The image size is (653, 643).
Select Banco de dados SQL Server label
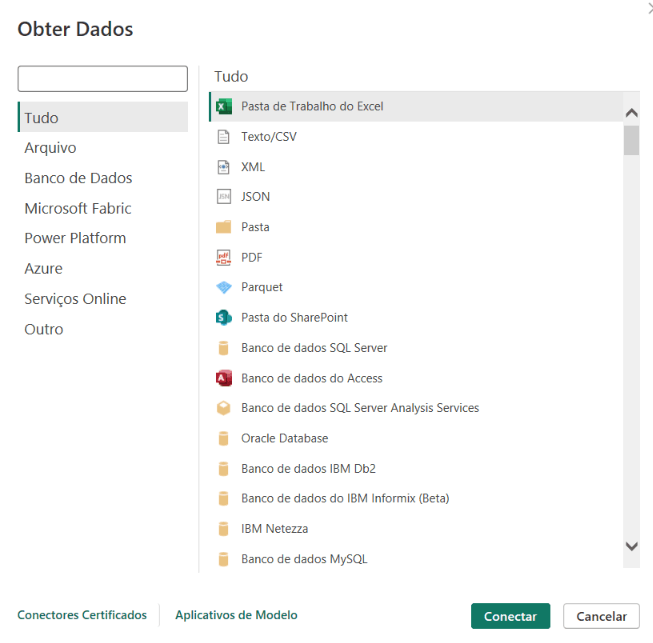pyautogui.click(x=314, y=348)
